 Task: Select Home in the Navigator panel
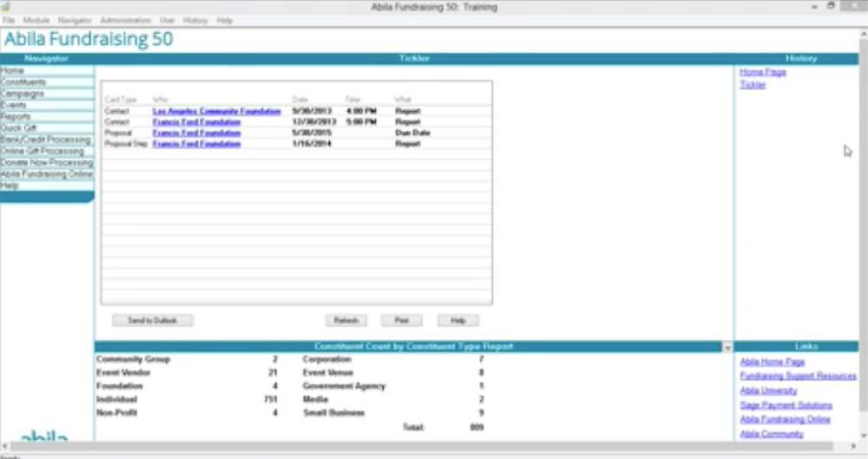click(47, 71)
